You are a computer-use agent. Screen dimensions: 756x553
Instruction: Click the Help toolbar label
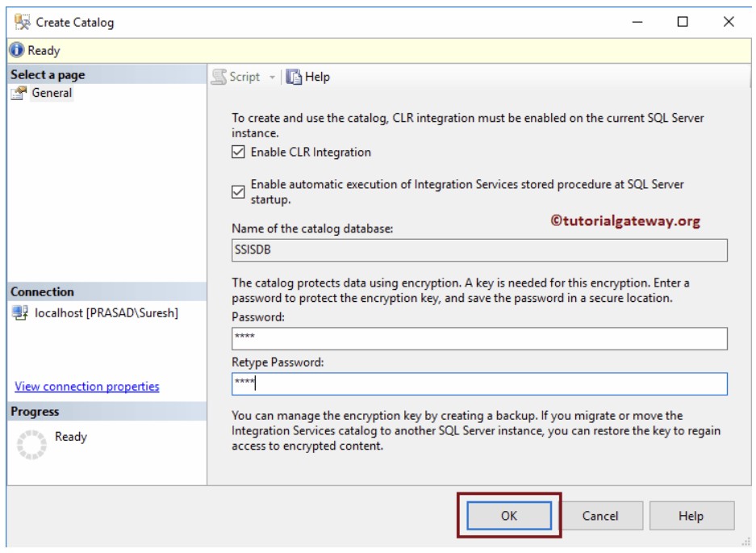(x=317, y=77)
